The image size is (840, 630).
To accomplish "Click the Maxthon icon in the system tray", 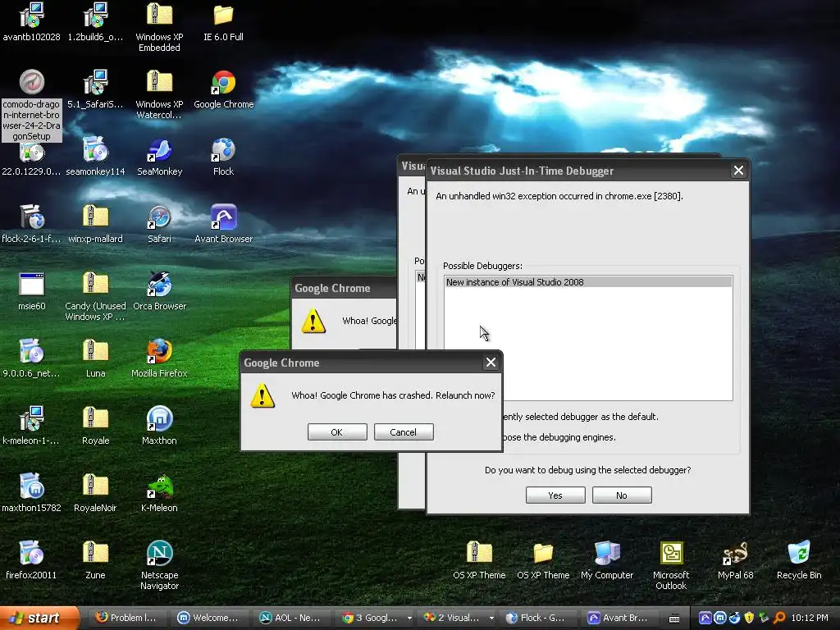I will click(x=720, y=618).
